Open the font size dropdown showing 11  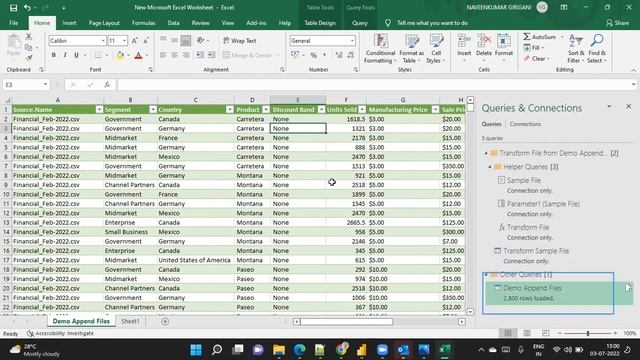124,40
